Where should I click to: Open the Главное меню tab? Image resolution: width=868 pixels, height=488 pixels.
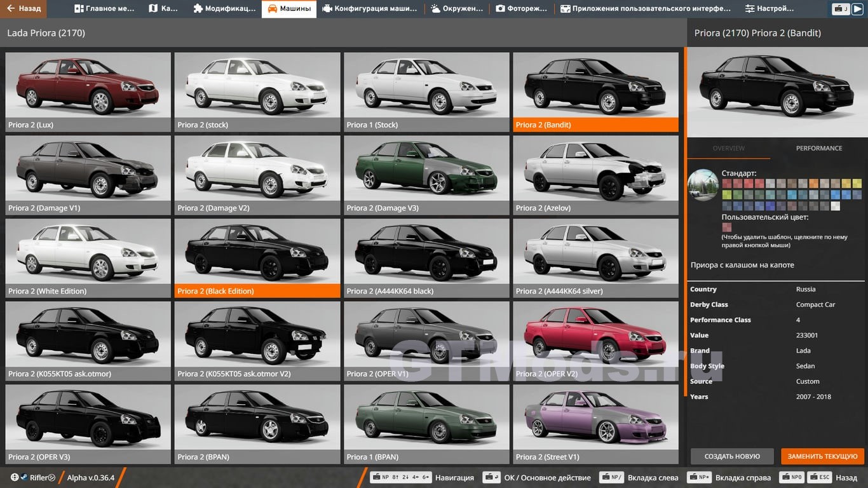[x=104, y=9]
